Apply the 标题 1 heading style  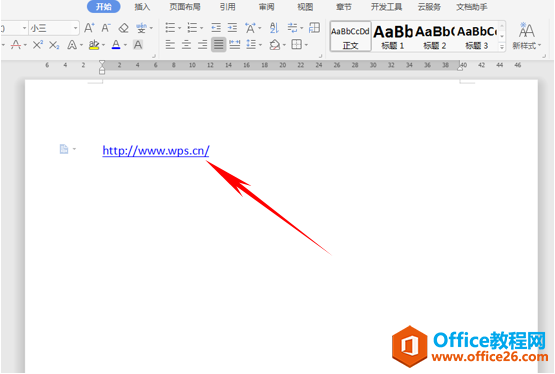click(393, 36)
